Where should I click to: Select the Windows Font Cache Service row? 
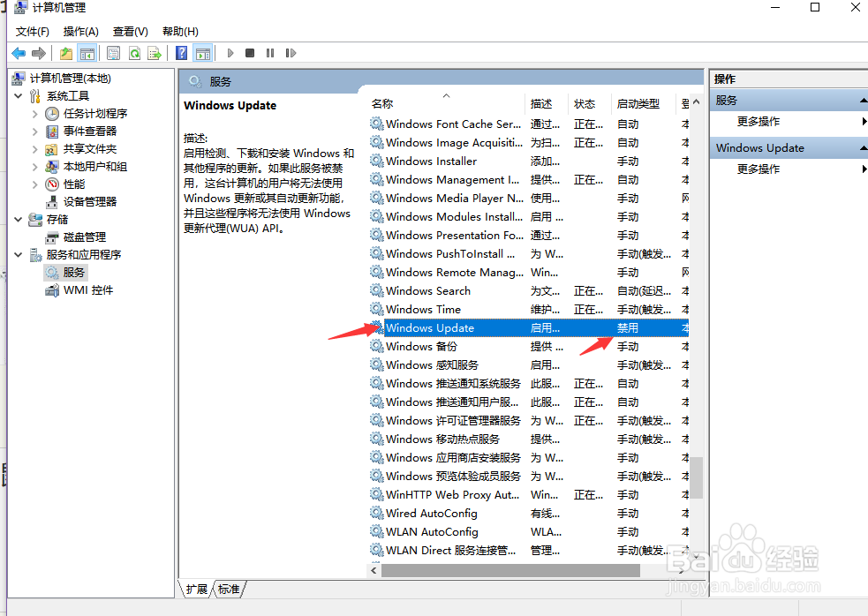(x=529, y=124)
